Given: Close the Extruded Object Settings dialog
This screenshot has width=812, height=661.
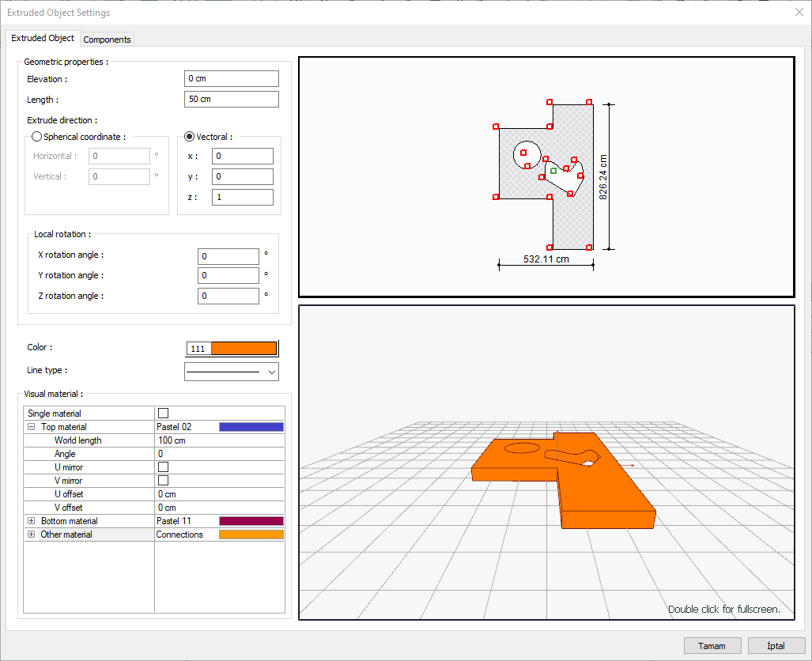Looking at the screenshot, I should coord(799,12).
